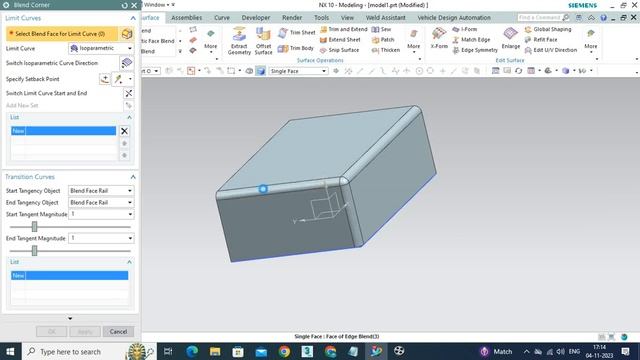Open End Tangency Object dropdown

click(101, 202)
